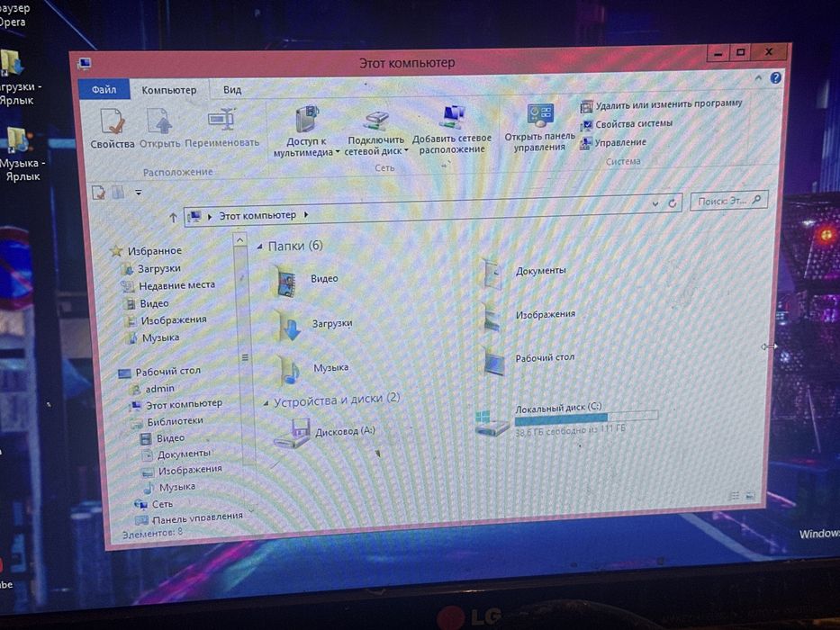Switch to large icons view

point(750,496)
